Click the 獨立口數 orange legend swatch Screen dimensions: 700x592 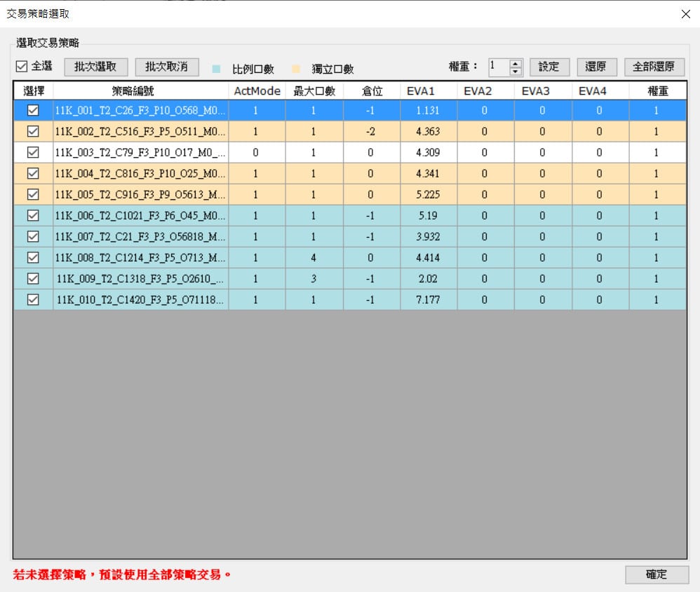click(295, 69)
